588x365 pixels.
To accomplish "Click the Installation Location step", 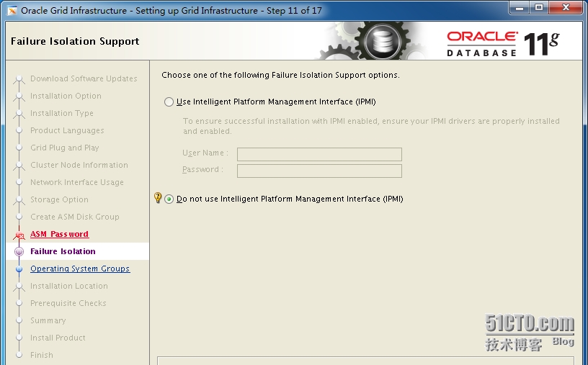I will pos(69,286).
